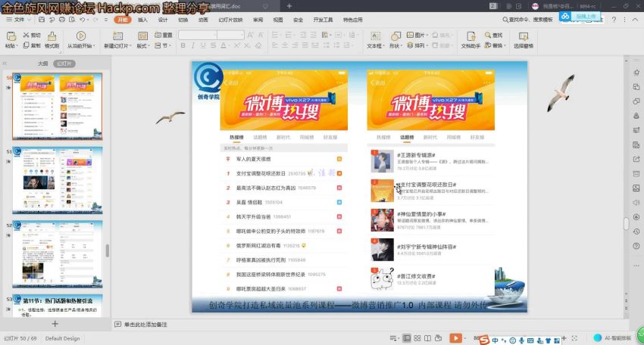Screen dimensions: 644x345
Task: Click the add slide plus button below thumbnails
Action: tap(55, 324)
